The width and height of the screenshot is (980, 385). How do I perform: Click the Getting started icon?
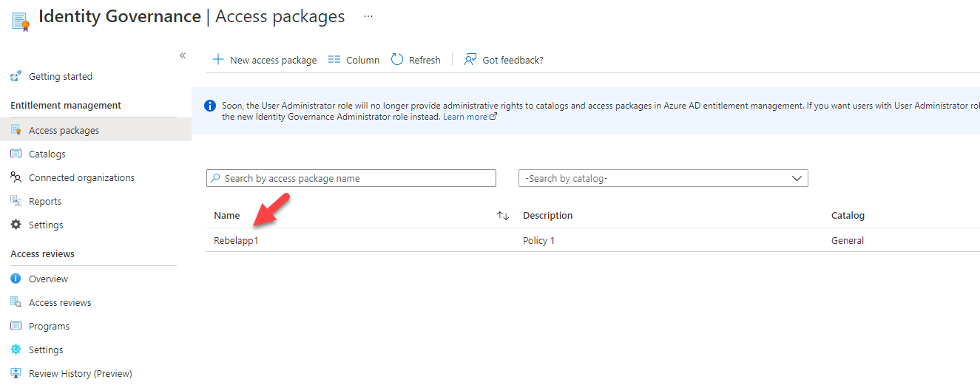16,76
